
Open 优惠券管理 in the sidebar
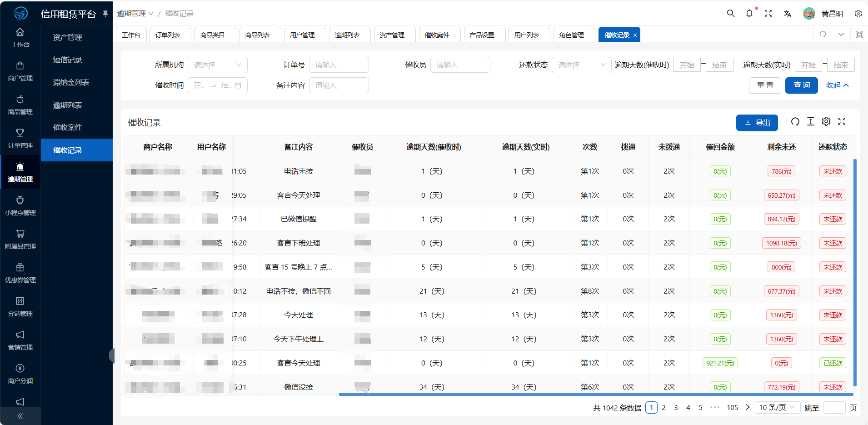click(20, 273)
